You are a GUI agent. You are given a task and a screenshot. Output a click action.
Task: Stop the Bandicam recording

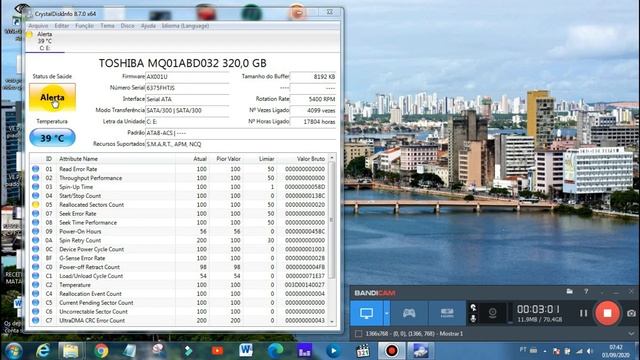click(607, 313)
